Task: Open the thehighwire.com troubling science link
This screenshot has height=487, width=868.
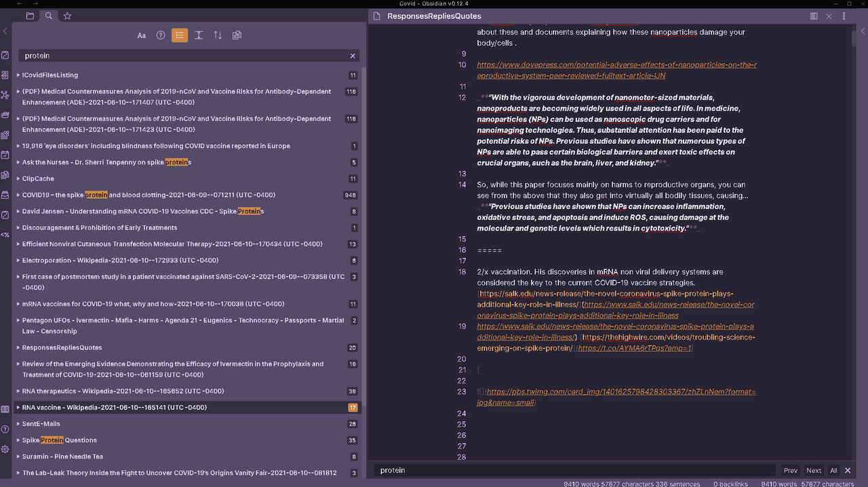Action: [x=616, y=343]
